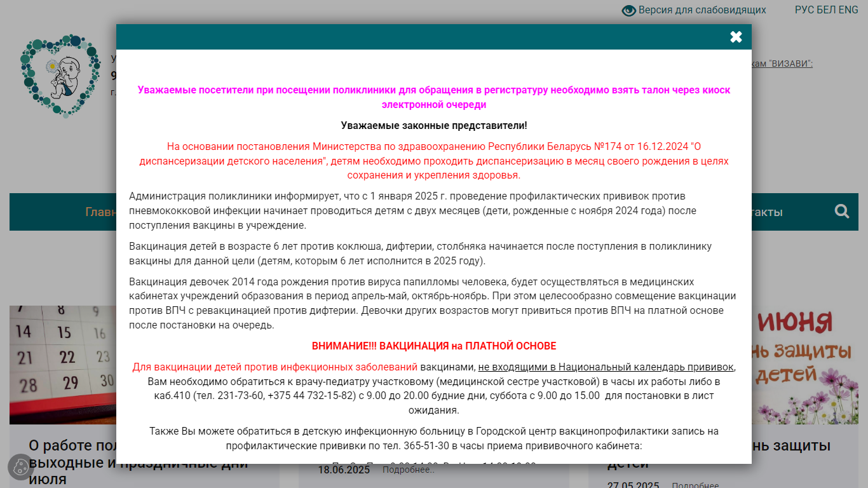The height and width of the screenshot is (488, 868).
Task: Click the paragraph about HPV vaccination of girls
Action: [x=433, y=303]
